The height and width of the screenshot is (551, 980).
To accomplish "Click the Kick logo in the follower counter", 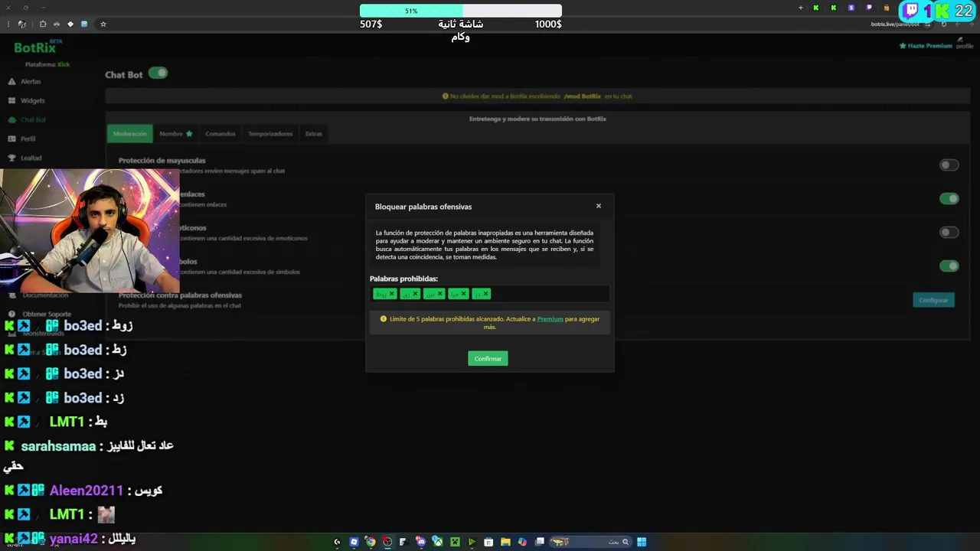I will 942,11.
